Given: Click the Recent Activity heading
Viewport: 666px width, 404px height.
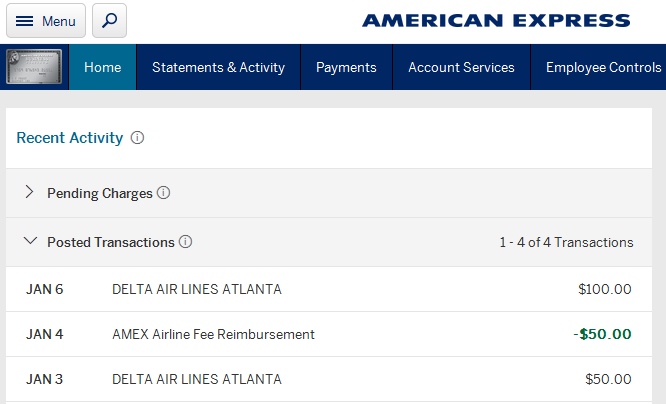Looking at the screenshot, I should coord(70,138).
